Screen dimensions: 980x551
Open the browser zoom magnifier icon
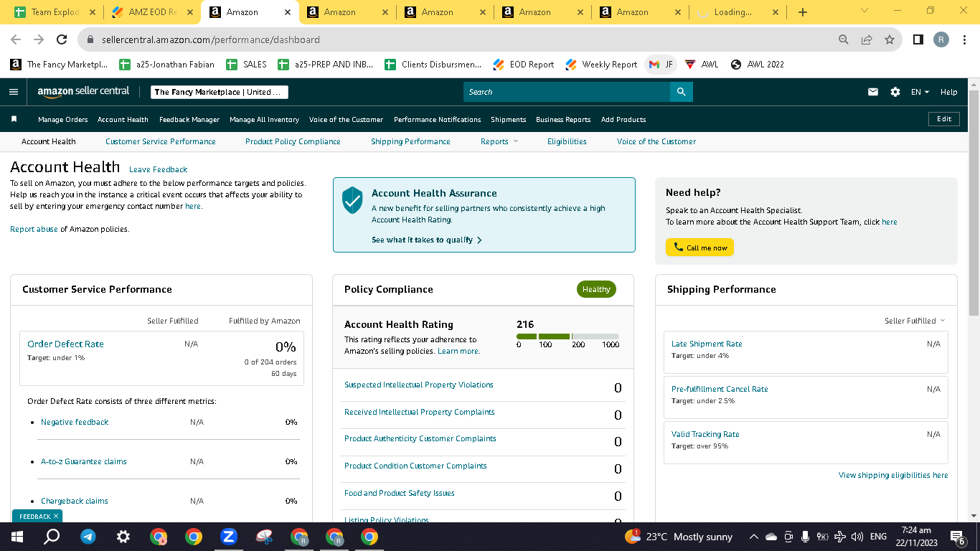(x=844, y=39)
